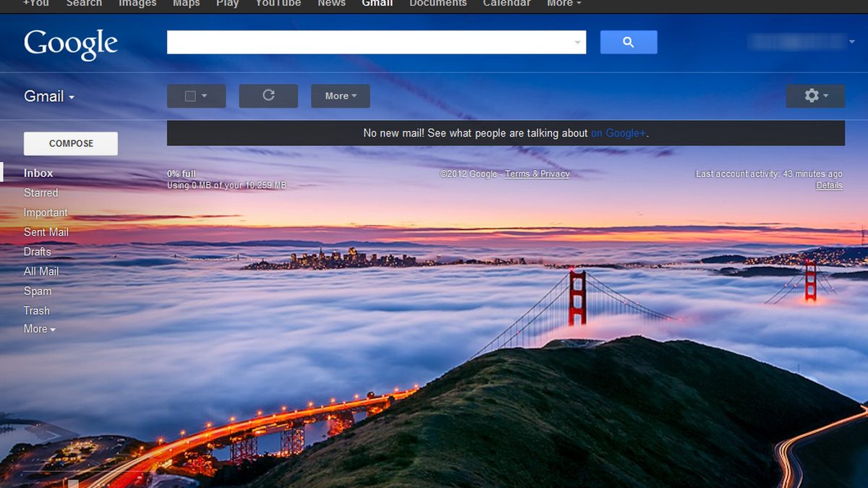This screenshot has width=868, height=488.
Task: Open the Important folder
Action: point(46,213)
